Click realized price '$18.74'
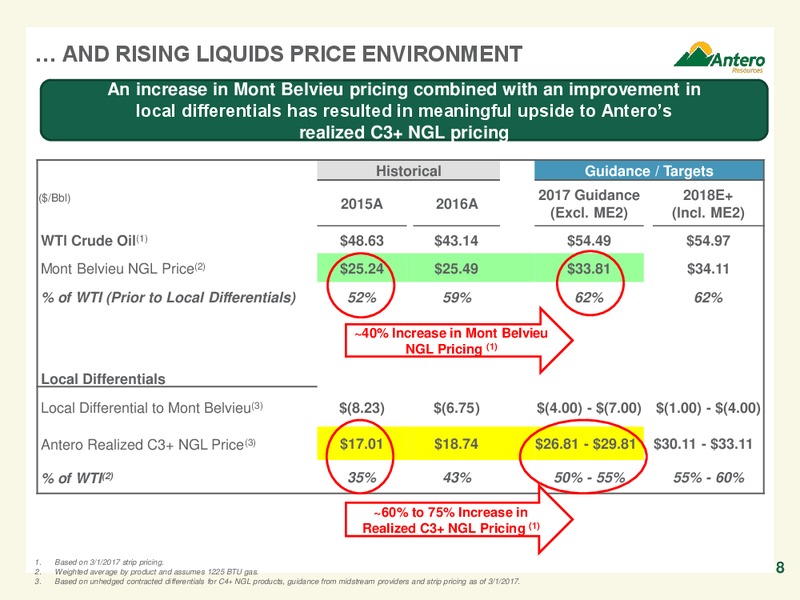 coord(456,444)
